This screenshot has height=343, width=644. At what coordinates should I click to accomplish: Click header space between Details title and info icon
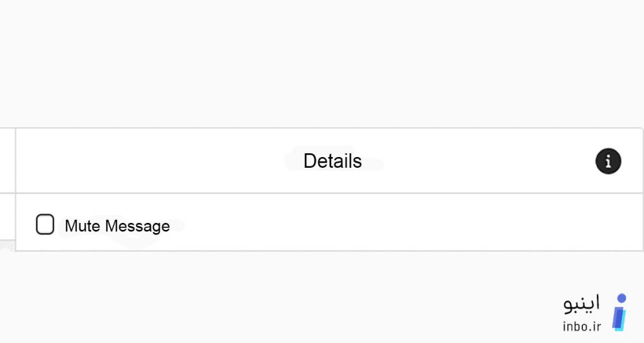479,161
